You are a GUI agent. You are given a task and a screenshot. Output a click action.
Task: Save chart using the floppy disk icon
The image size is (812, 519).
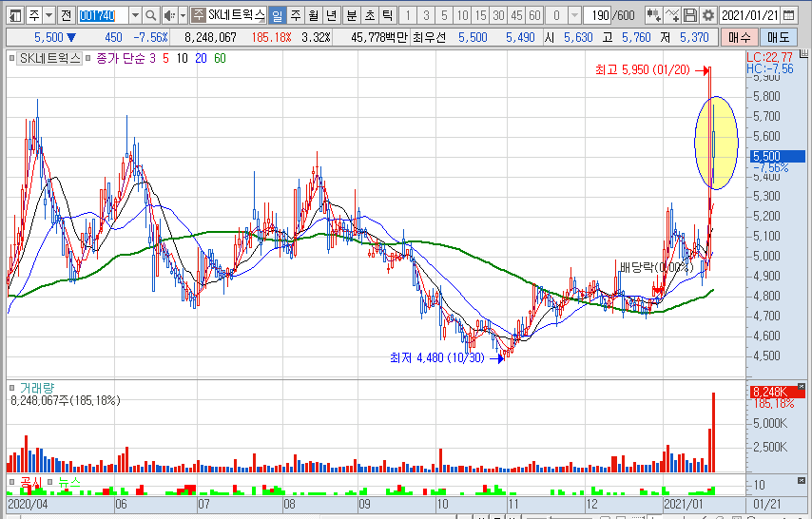pos(691,16)
